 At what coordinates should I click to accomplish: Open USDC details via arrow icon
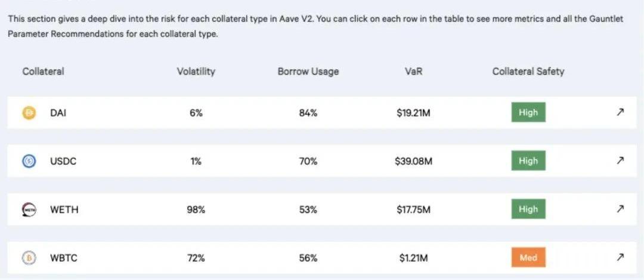pyautogui.click(x=620, y=161)
